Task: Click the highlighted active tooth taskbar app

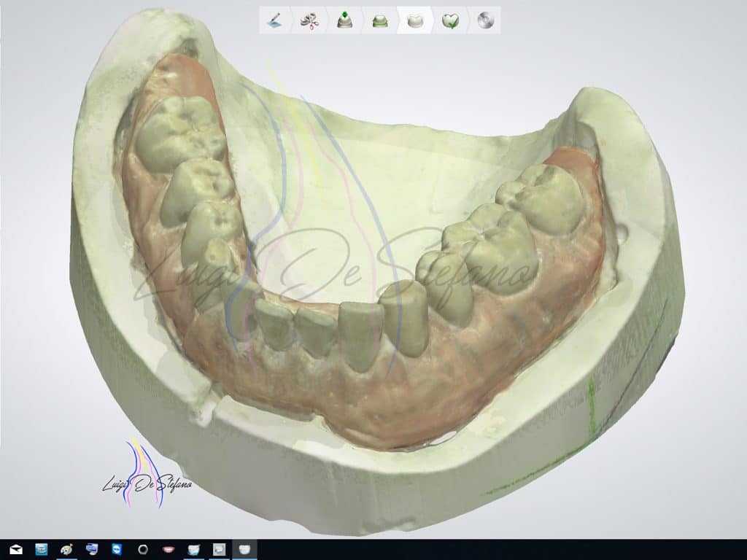Action: coord(245,549)
